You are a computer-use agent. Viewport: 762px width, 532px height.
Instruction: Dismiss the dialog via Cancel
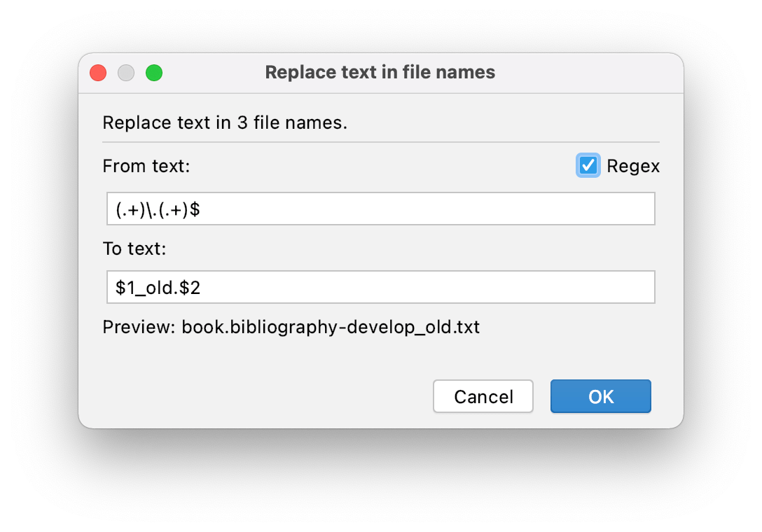483,396
